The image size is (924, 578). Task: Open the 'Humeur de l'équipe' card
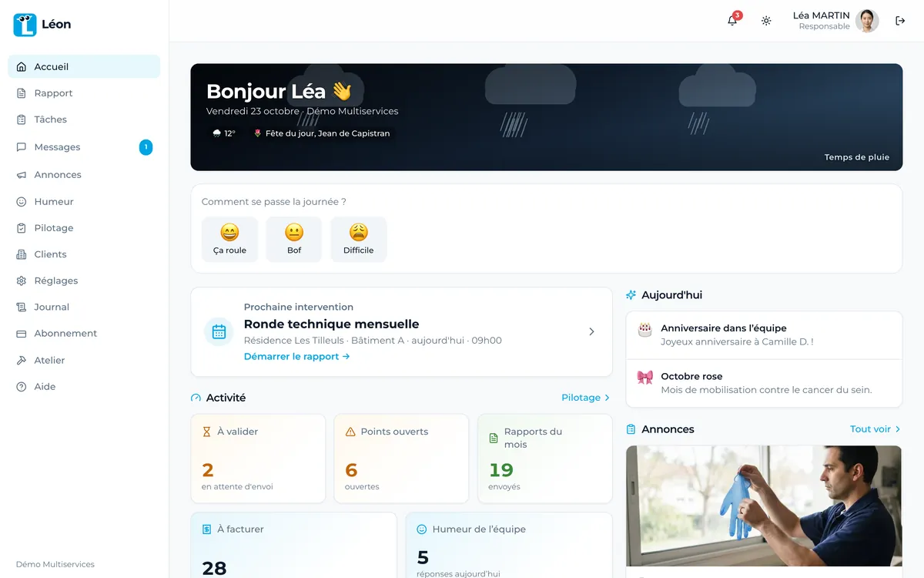tap(509, 546)
